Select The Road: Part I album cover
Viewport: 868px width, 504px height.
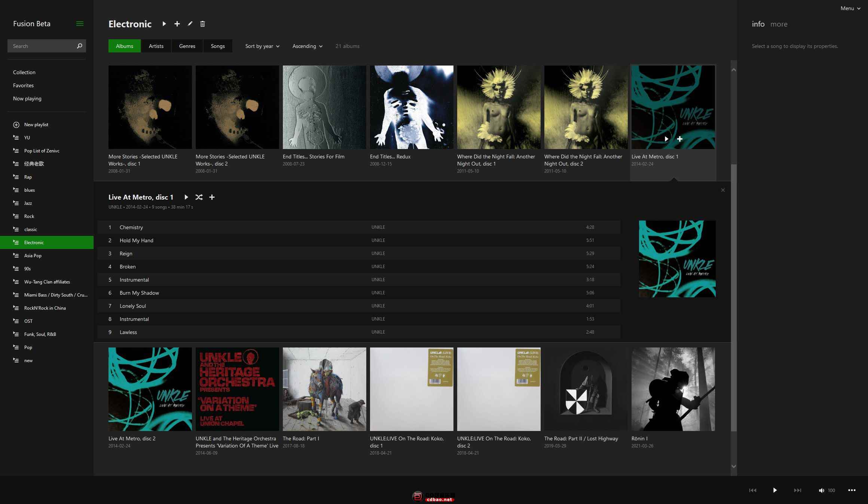coord(324,389)
